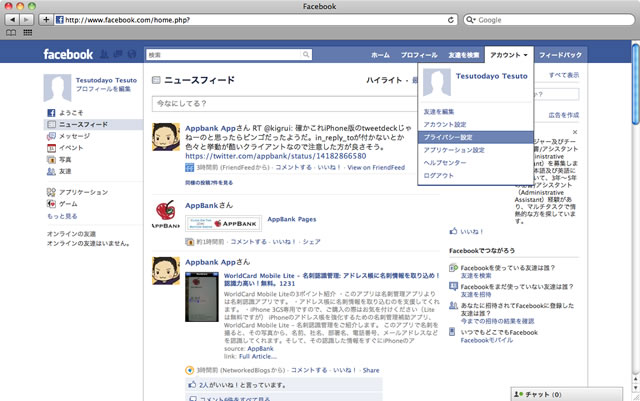Click the AppBank apple logo avatar
The width and height of the screenshot is (640, 401).
tap(166, 214)
